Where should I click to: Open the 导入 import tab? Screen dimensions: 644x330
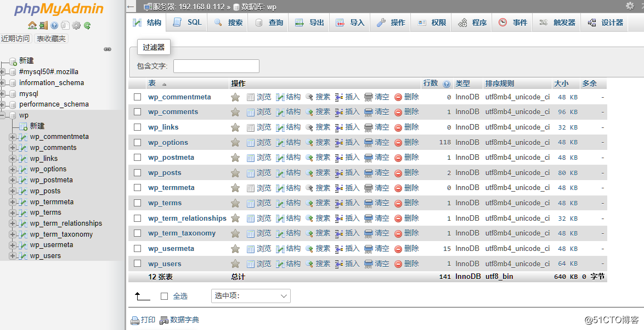349,23
